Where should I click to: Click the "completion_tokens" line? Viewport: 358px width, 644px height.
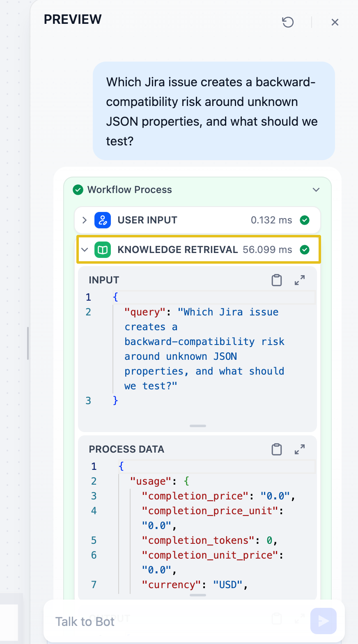pos(209,540)
